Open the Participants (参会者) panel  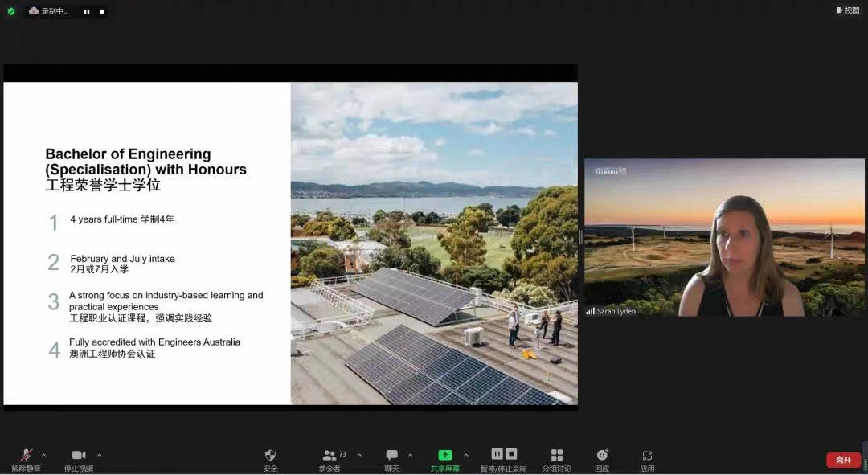click(330, 456)
